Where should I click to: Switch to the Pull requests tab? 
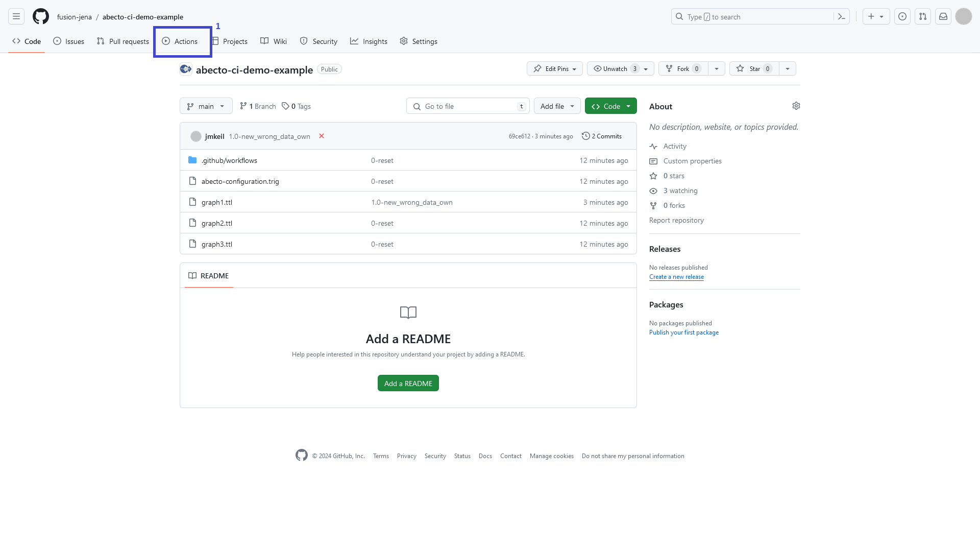point(123,41)
